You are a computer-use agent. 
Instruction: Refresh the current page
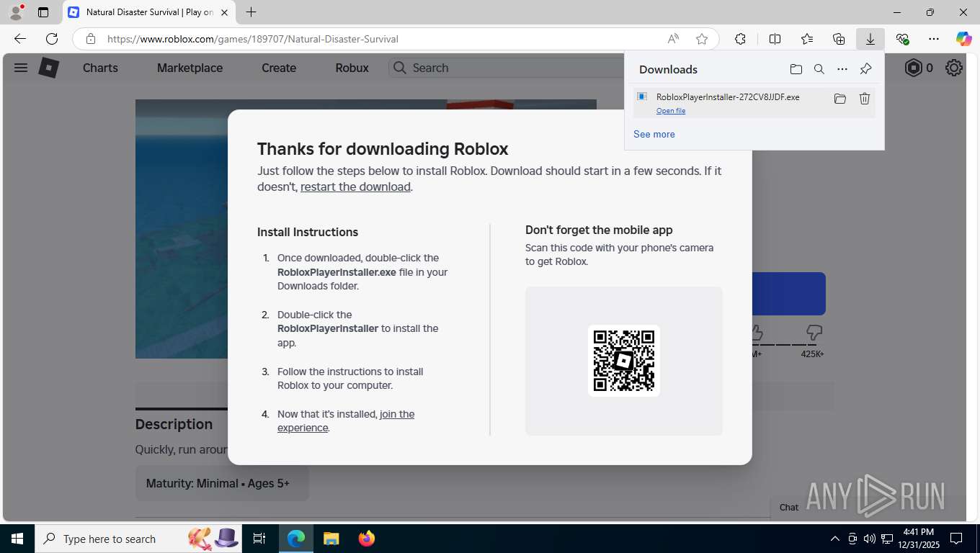coord(52,39)
